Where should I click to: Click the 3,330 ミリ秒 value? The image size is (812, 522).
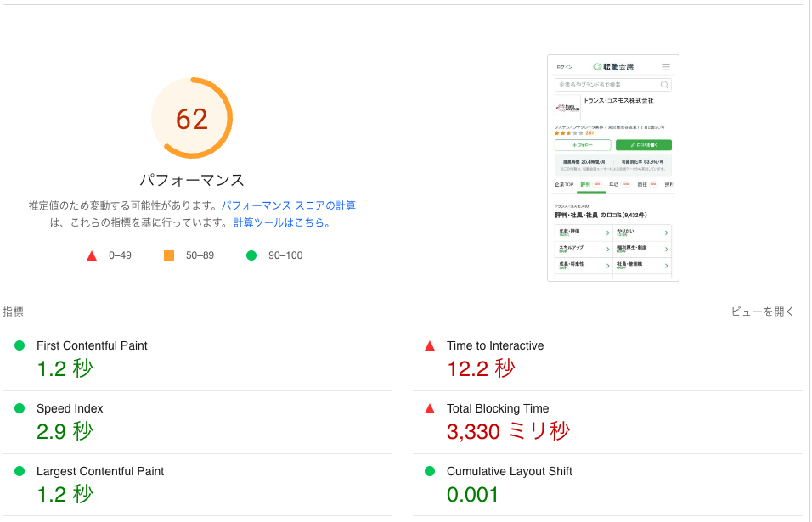508,431
